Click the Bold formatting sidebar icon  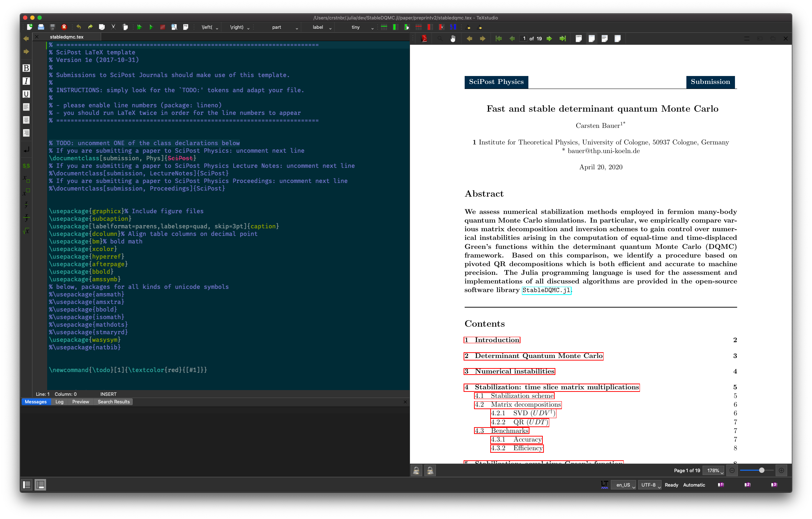[26, 68]
